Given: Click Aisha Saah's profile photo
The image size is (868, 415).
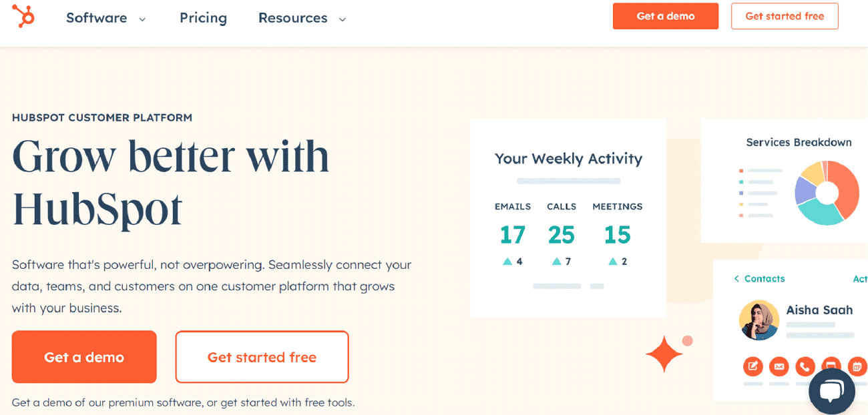Looking at the screenshot, I should tap(759, 320).
